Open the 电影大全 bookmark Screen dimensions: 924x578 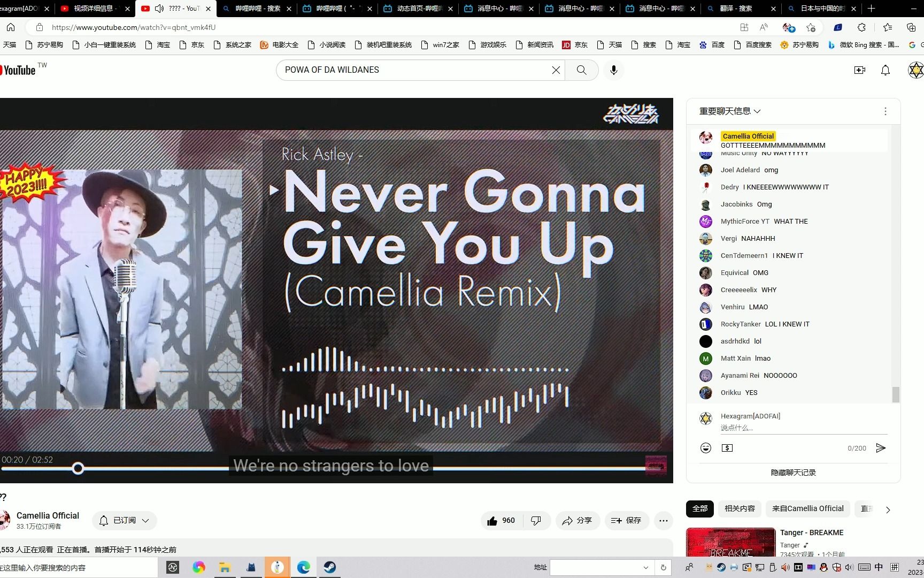279,45
